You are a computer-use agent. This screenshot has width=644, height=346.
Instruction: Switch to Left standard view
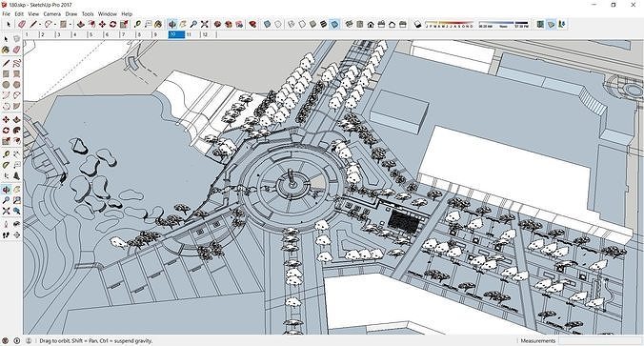(x=403, y=24)
